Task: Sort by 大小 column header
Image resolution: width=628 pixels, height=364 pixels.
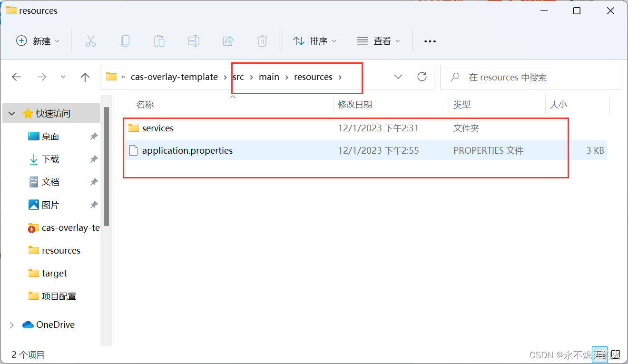Action: (x=558, y=105)
